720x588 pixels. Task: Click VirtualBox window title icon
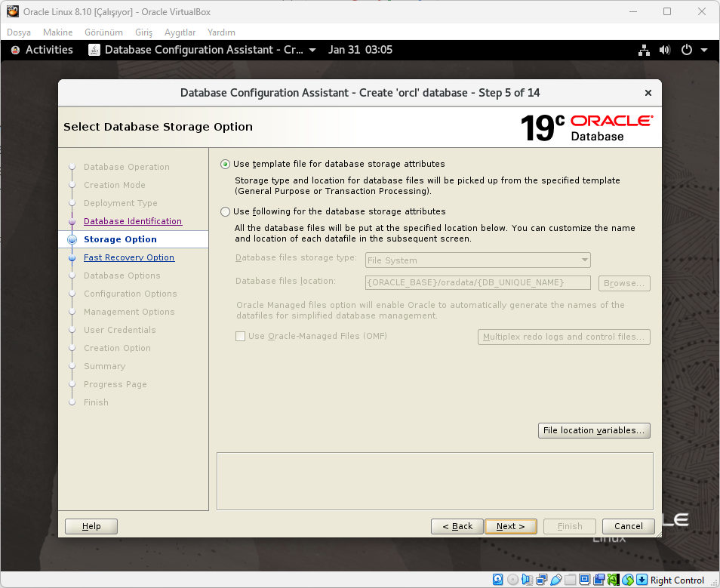point(12,11)
